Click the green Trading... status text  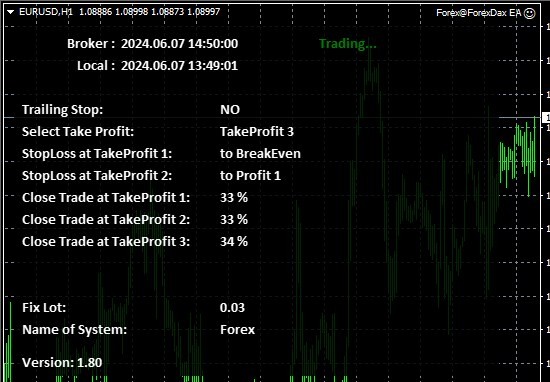348,43
